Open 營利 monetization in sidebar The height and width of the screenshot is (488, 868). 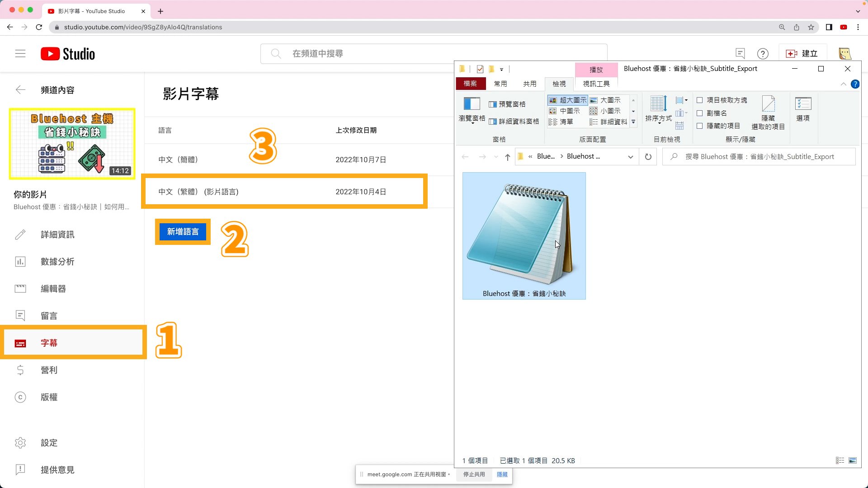click(72, 370)
